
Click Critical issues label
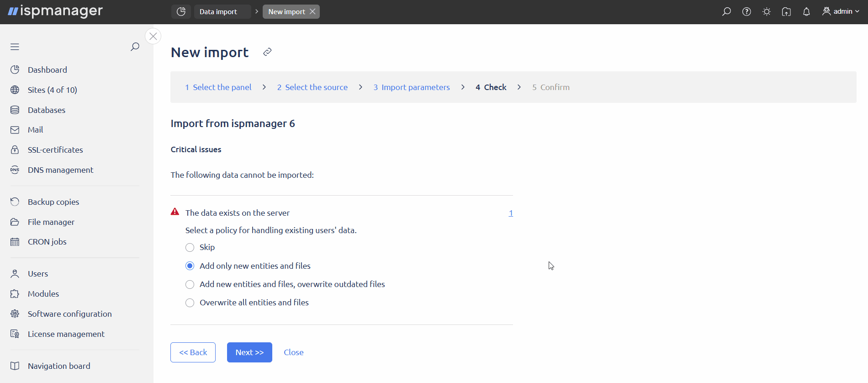pos(196,149)
